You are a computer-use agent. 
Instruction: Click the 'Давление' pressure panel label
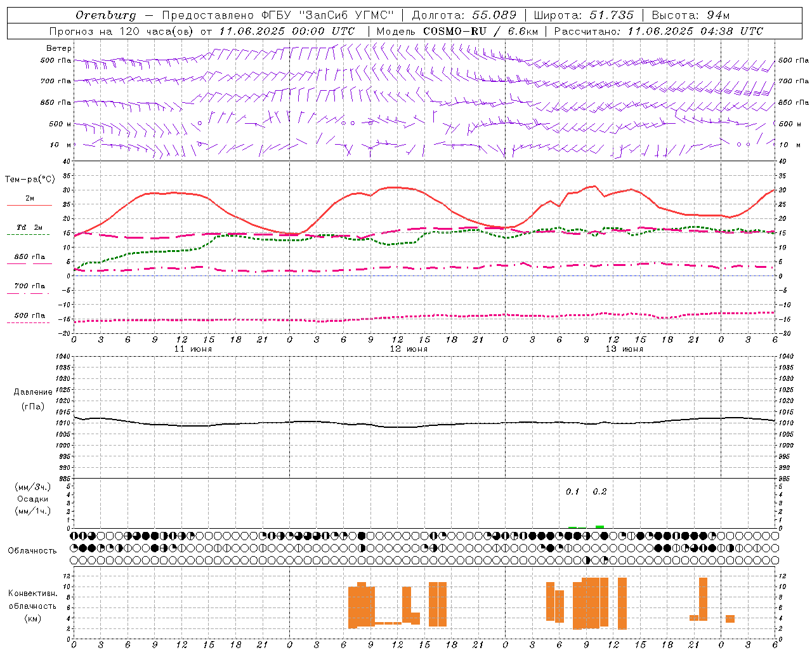coord(33,392)
